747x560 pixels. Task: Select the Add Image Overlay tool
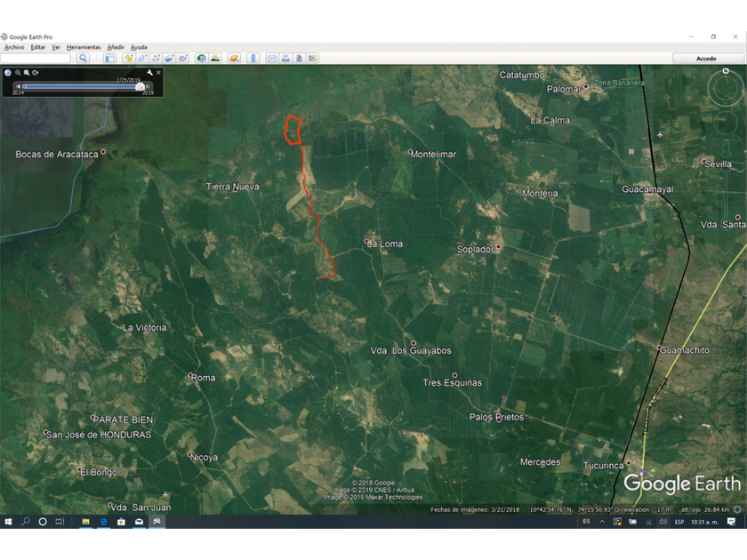(169, 58)
